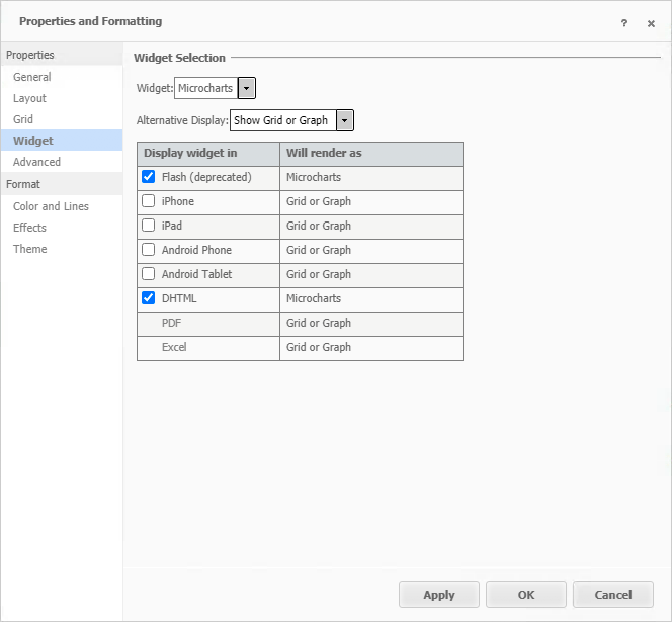Viewport: 672px width, 622px height.
Task: Open the General properties section
Action: click(32, 77)
